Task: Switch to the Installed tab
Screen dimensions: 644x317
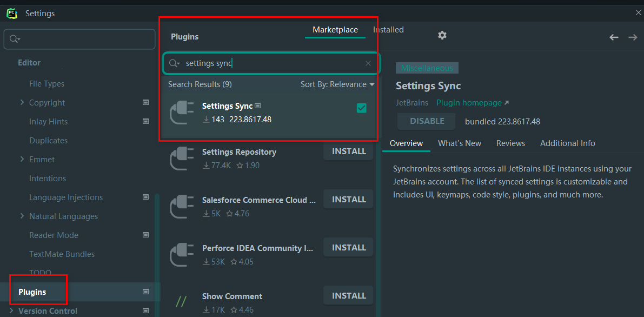Action: click(x=388, y=30)
